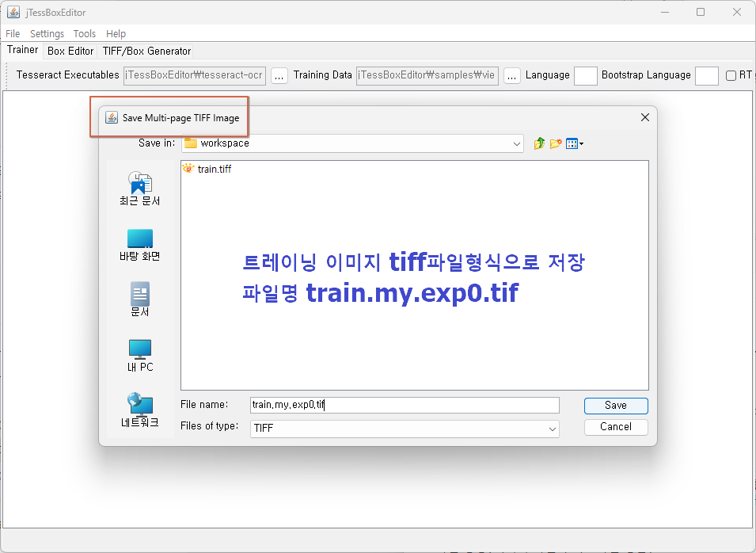Browse for Tesseract Executables path
756x553 pixels.
[x=279, y=76]
